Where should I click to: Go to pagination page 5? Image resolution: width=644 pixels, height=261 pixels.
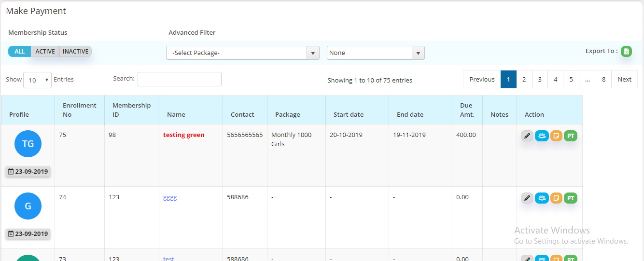pos(571,80)
